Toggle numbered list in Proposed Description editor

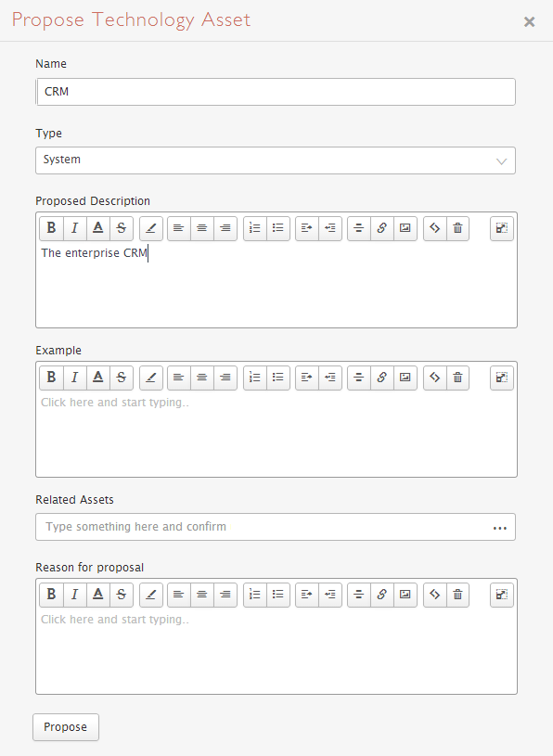255,228
